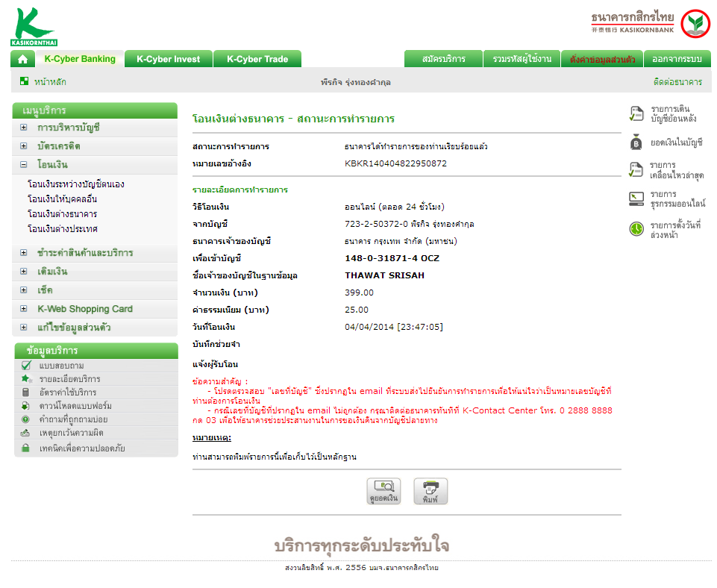Open the แบบสอบถาม service link
Viewport: 717px width, 588px height.
tap(62, 366)
